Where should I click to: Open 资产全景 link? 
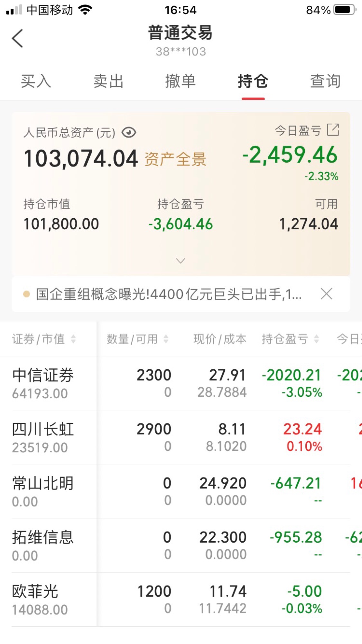[x=175, y=159]
